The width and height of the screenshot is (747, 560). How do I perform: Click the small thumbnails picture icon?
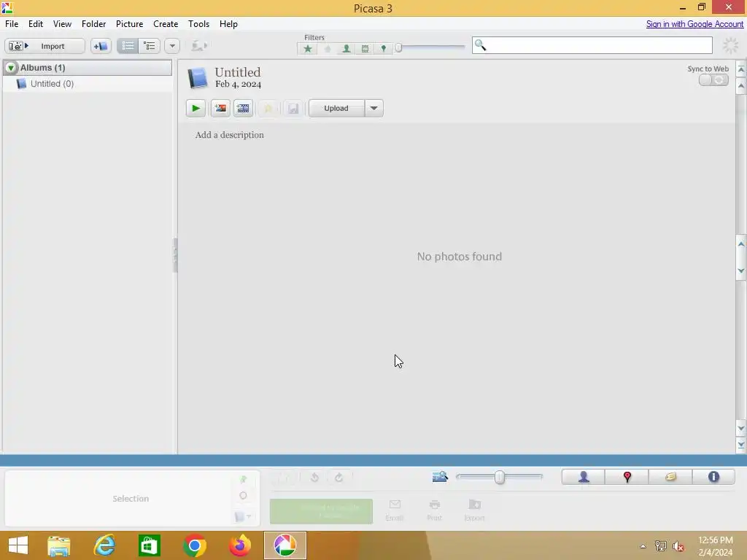coord(440,477)
